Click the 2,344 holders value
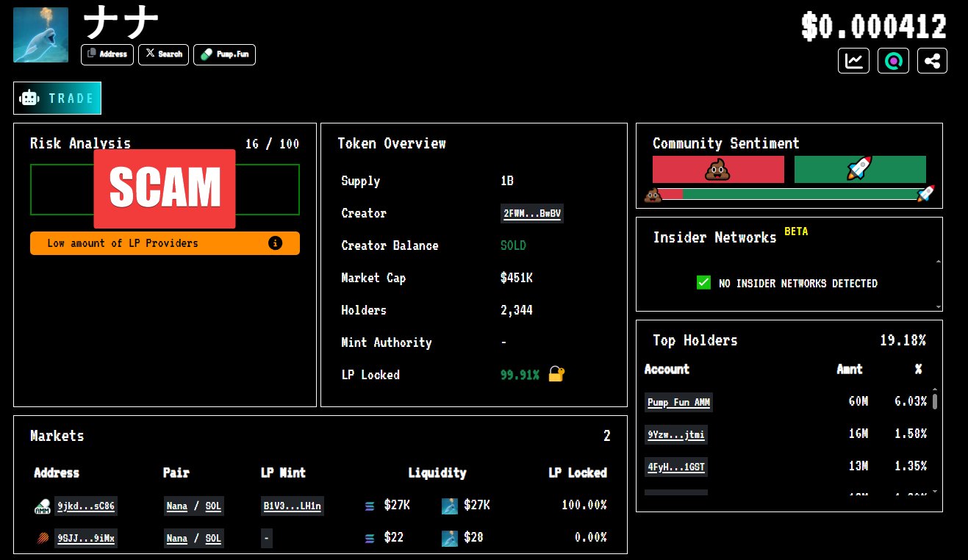The image size is (968, 560). click(517, 310)
